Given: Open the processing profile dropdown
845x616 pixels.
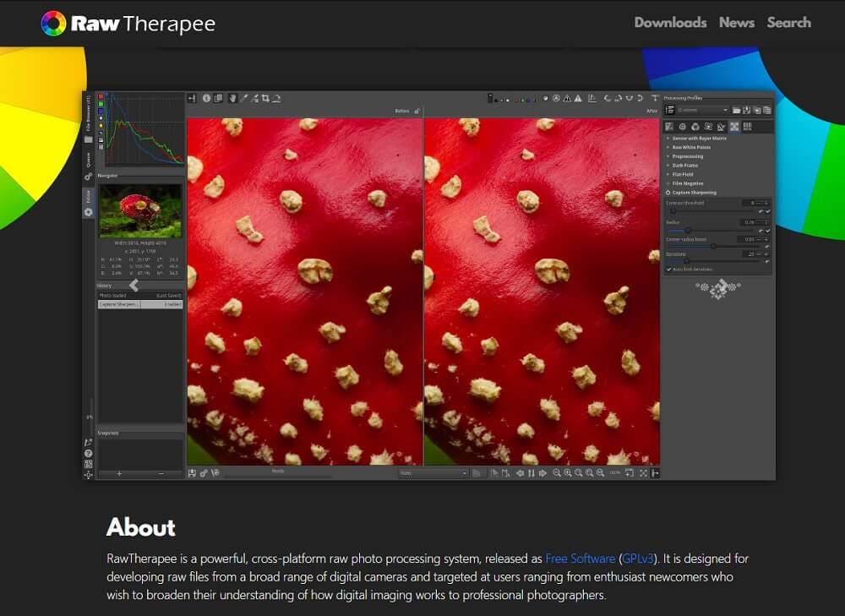Looking at the screenshot, I should click(702, 110).
